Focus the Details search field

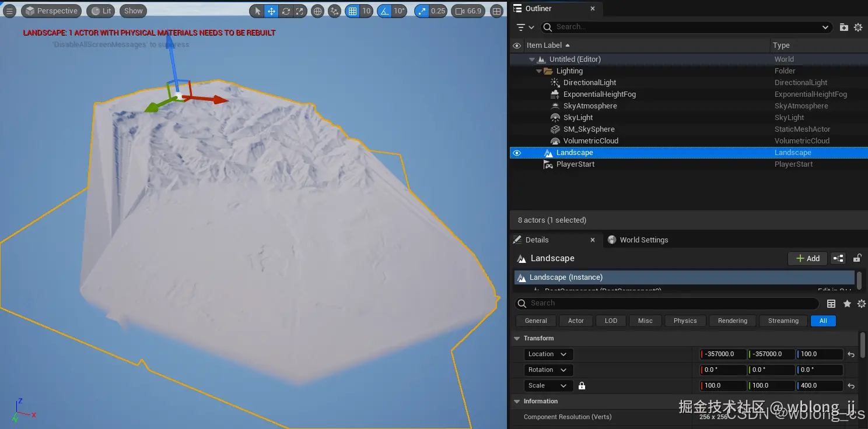coord(667,303)
